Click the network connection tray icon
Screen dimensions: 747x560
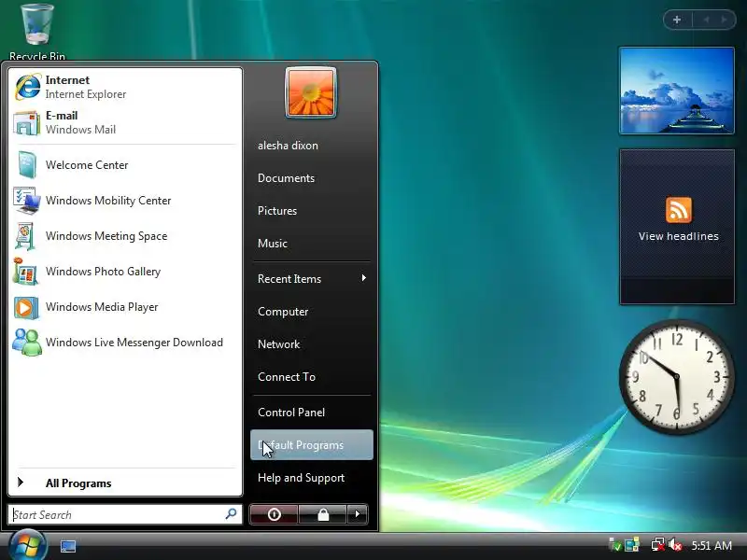tap(658, 545)
